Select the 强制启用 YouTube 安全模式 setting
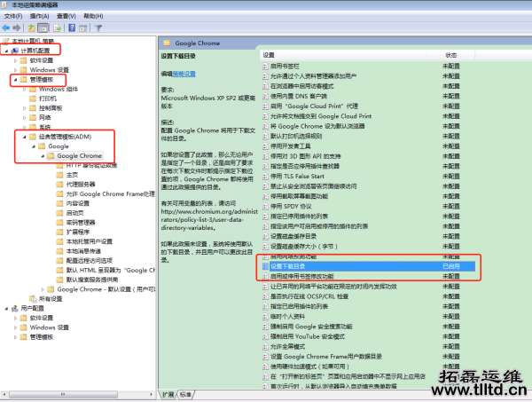This screenshot has height=402, width=532. pyautogui.click(x=308, y=336)
